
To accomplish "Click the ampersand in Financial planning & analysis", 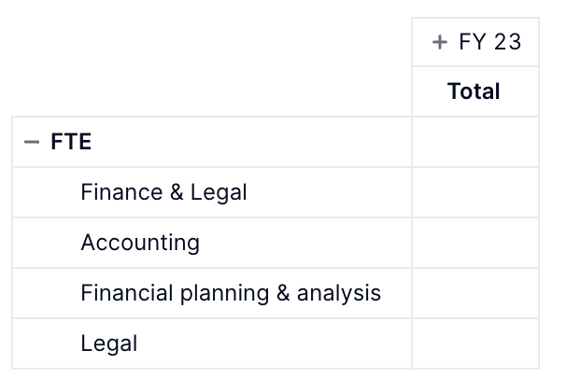I will [x=283, y=293].
